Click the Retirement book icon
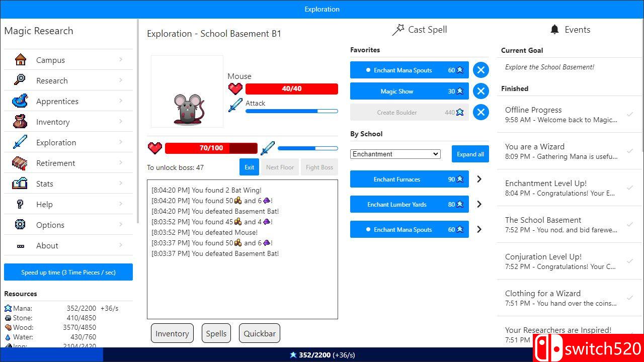 20,163
